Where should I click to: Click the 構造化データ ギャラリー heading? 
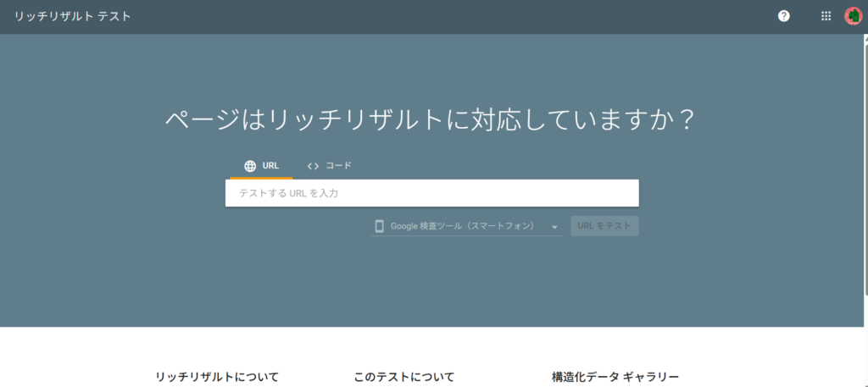[615, 377]
